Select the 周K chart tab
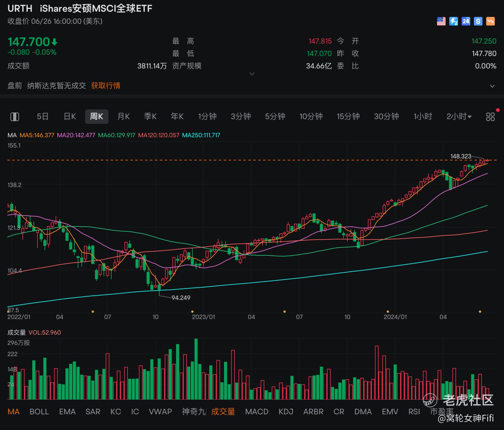Image resolution: width=504 pixels, height=430 pixels. (96, 116)
